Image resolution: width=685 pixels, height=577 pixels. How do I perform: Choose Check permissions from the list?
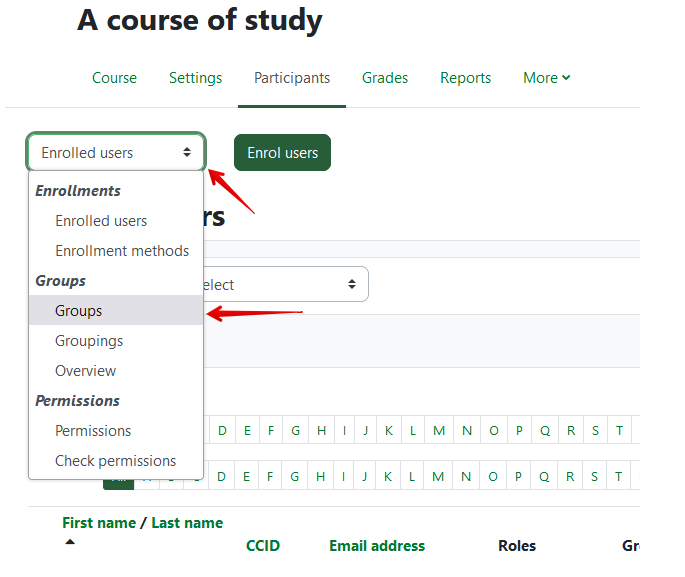tap(115, 461)
